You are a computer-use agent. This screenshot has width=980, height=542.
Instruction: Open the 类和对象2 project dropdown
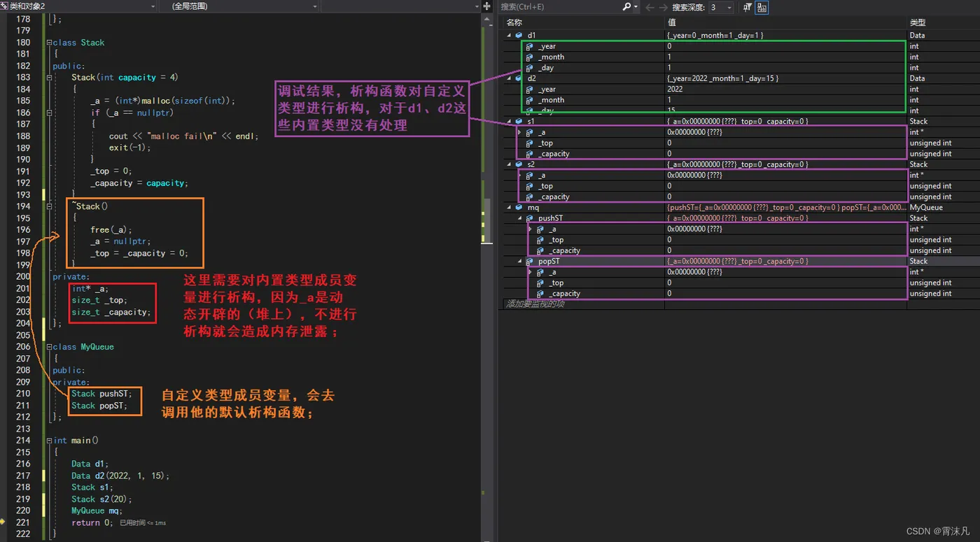click(x=153, y=6)
